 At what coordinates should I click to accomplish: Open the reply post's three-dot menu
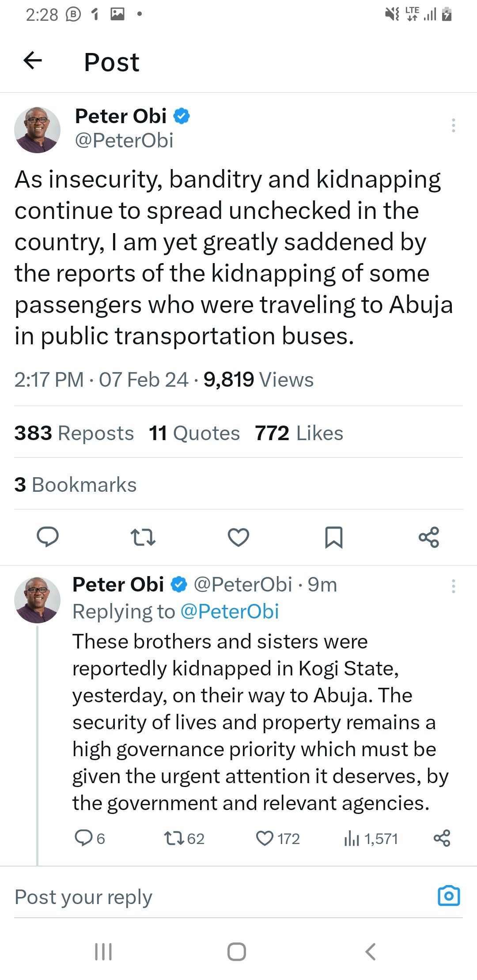click(453, 586)
